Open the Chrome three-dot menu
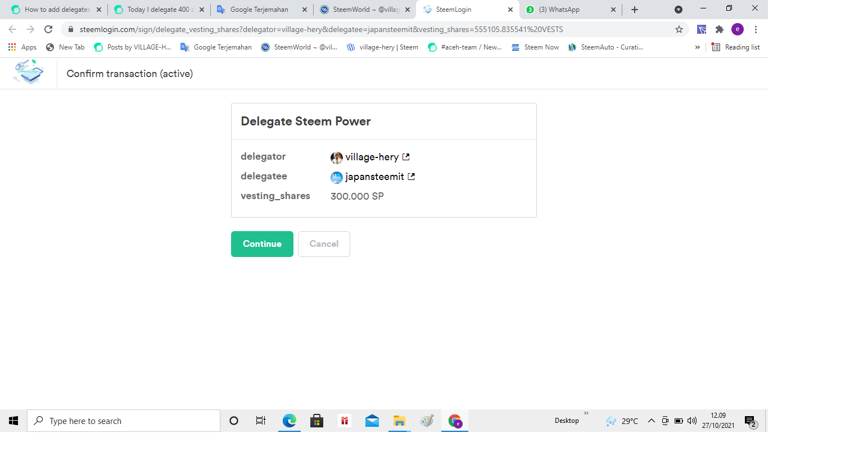Image resolution: width=868 pixels, height=469 pixels. [756, 29]
